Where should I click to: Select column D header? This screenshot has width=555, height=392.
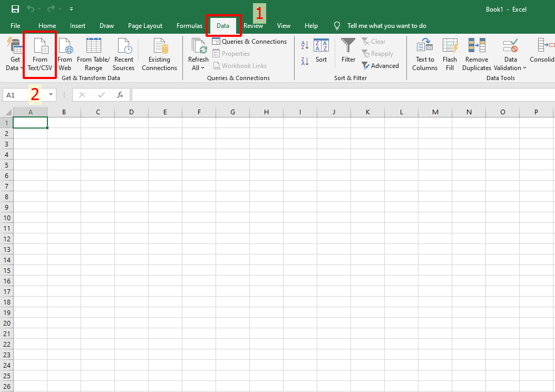[131, 112]
